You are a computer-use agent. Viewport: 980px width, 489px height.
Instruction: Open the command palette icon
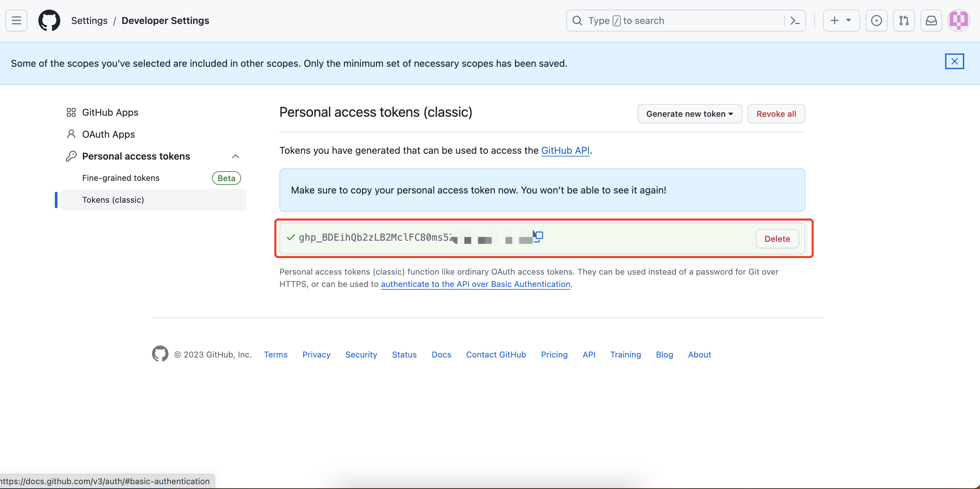pyautogui.click(x=795, y=21)
